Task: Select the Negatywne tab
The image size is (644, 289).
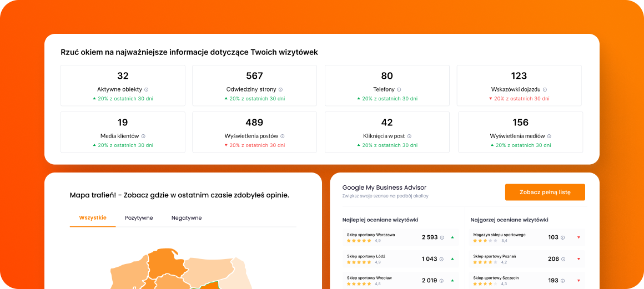Action: click(x=187, y=218)
